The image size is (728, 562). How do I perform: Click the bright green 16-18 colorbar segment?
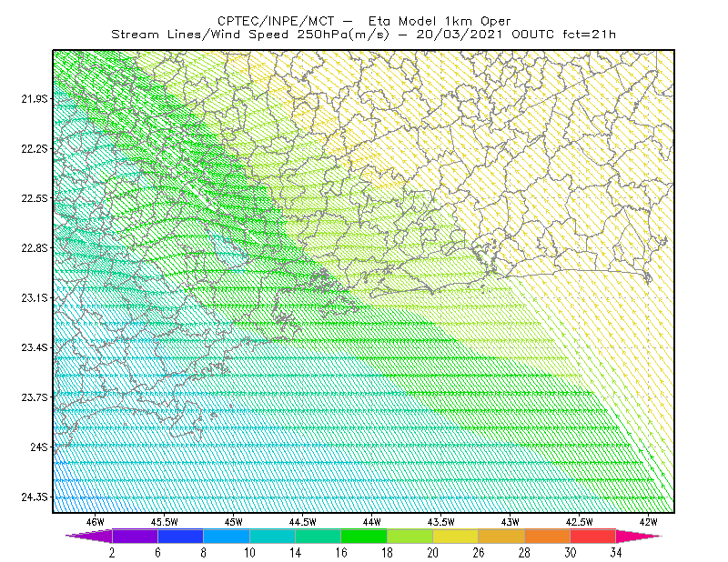[364, 536]
